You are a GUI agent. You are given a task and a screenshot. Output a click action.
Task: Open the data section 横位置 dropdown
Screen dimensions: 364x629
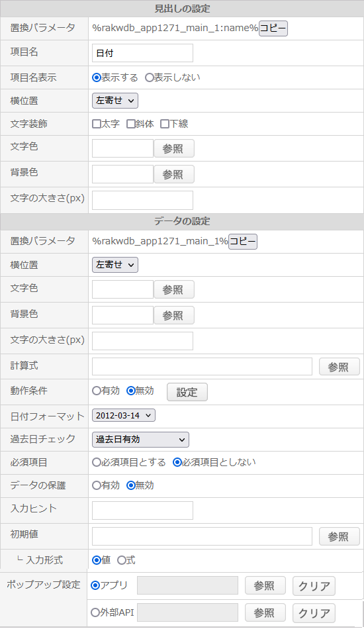click(x=115, y=265)
